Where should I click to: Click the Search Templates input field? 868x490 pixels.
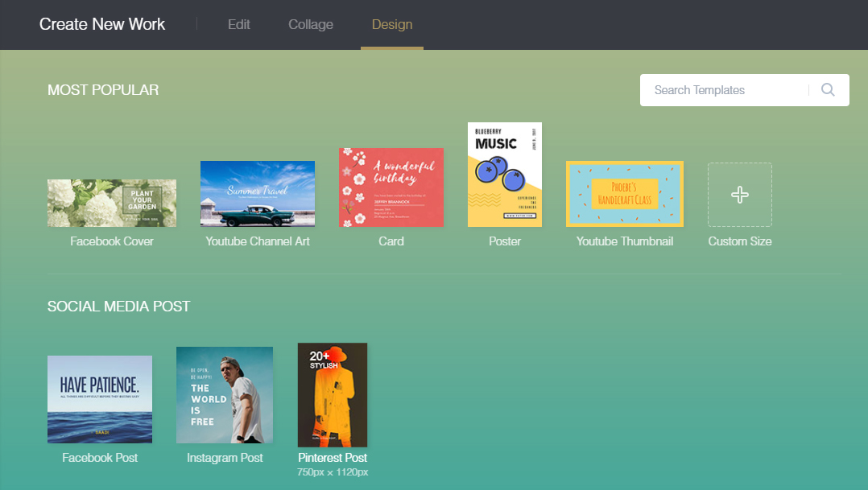point(723,90)
